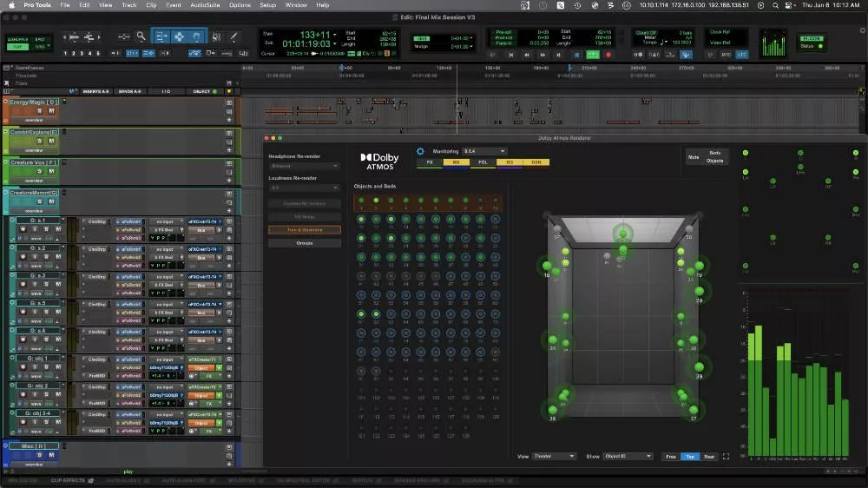Mute the Energy/Magic track
This screenshot has height=488, width=868.
coord(50,111)
